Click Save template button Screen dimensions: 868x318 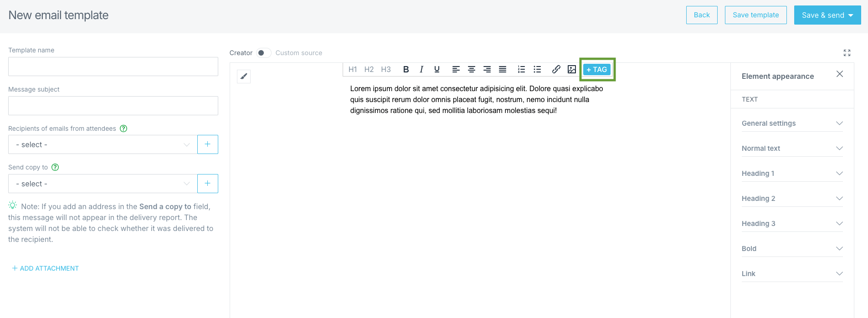point(755,15)
